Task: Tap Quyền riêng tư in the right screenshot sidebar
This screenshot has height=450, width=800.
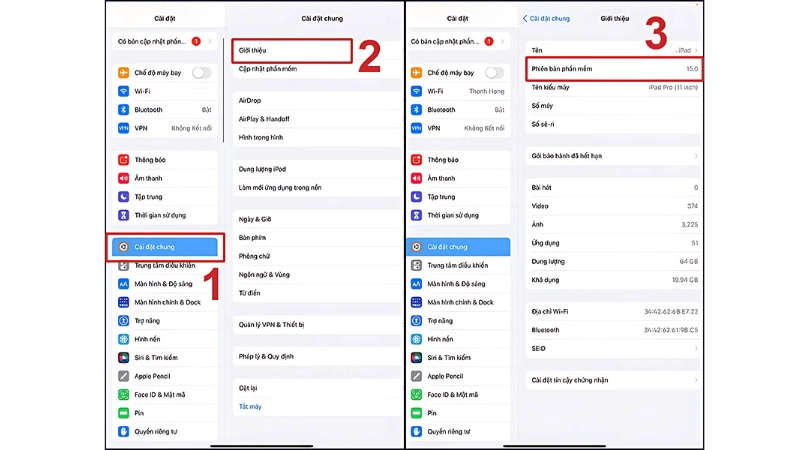Action: click(x=458, y=432)
